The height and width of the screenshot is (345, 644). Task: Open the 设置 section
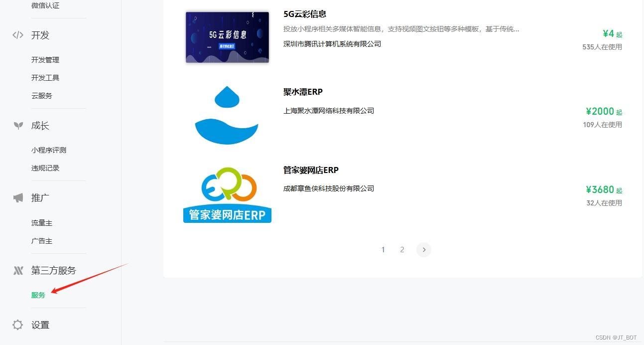(x=40, y=325)
